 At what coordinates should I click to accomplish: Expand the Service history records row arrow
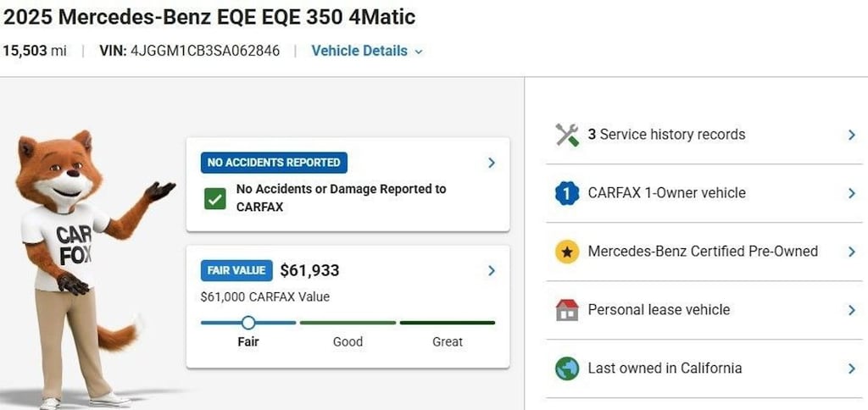(x=852, y=135)
